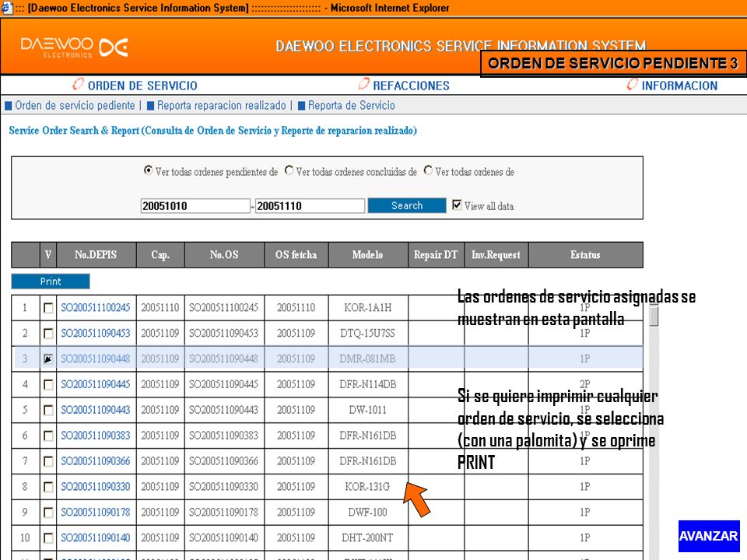Click the Search button
The width and height of the screenshot is (747, 560).
click(x=407, y=205)
